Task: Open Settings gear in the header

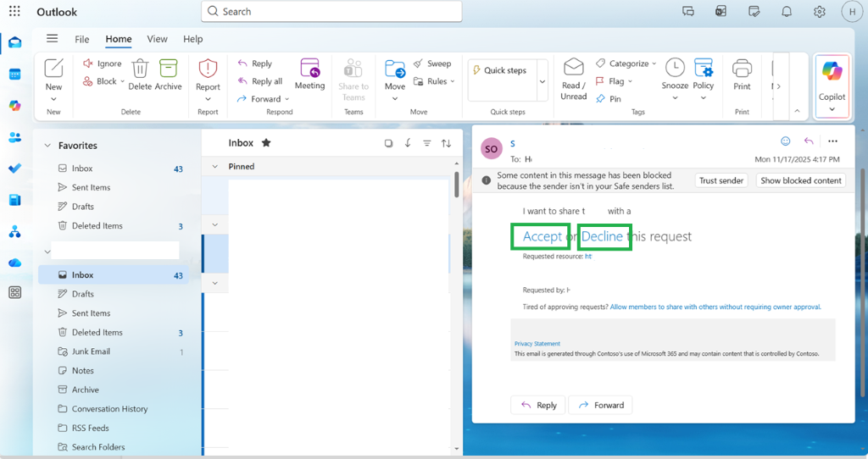Action: pos(820,11)
